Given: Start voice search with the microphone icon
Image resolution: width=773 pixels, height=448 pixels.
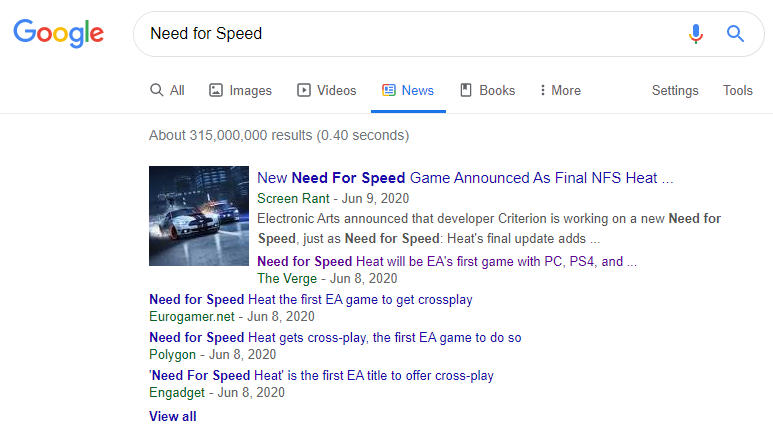Looking at the screenshot, I should [x=696, y=34].
